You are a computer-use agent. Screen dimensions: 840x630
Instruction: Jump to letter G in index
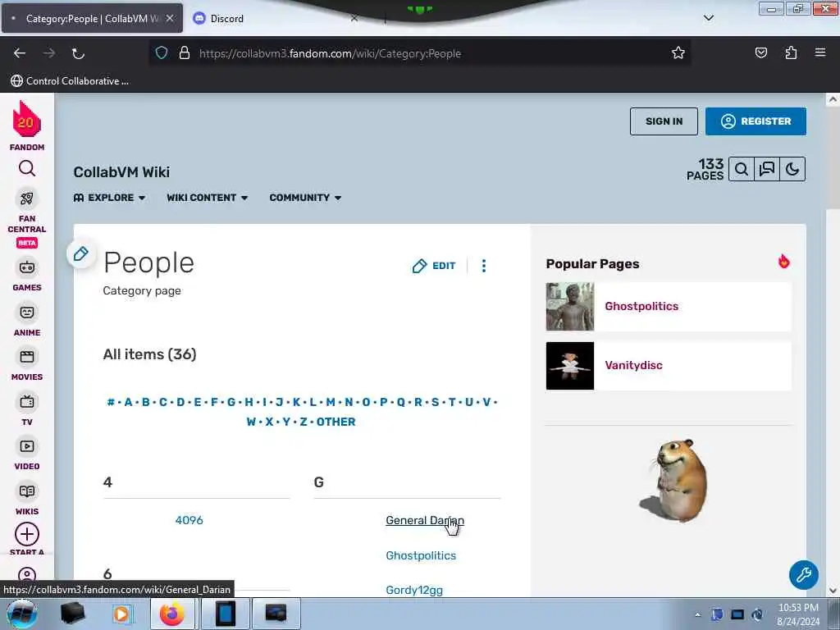tap(231, 402)
